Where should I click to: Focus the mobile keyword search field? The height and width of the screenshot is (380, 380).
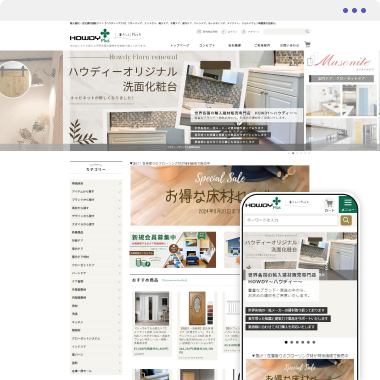point(291,220)
